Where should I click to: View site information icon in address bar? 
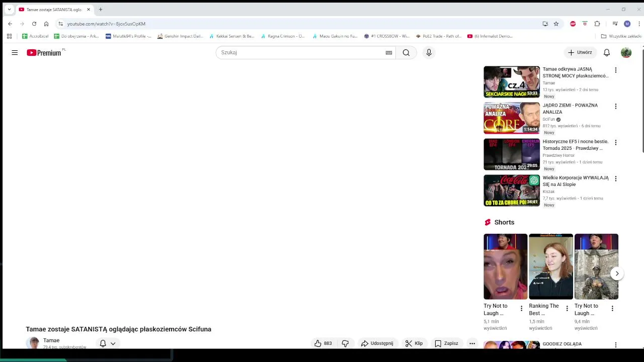click(x=60, y=24)
